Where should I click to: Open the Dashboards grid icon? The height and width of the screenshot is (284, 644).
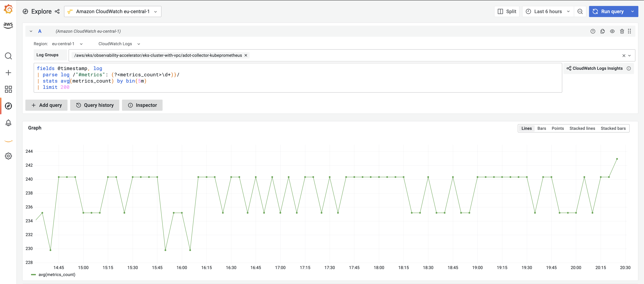coord(8,89)
